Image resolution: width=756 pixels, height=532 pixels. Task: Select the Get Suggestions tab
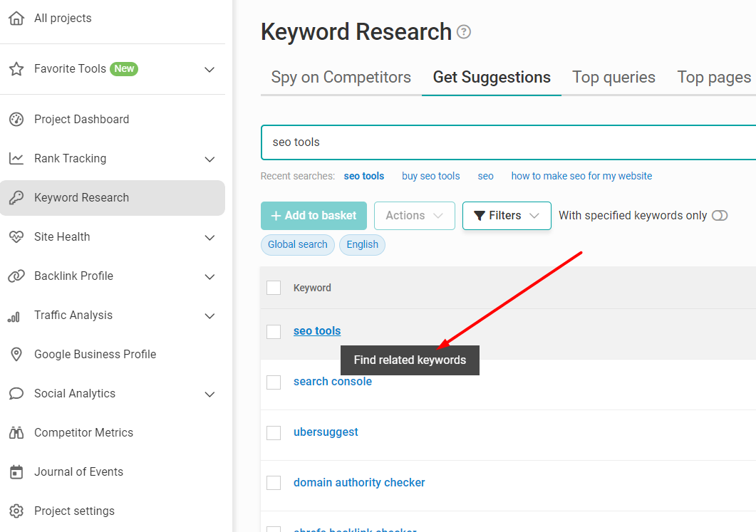pos(492,78)
